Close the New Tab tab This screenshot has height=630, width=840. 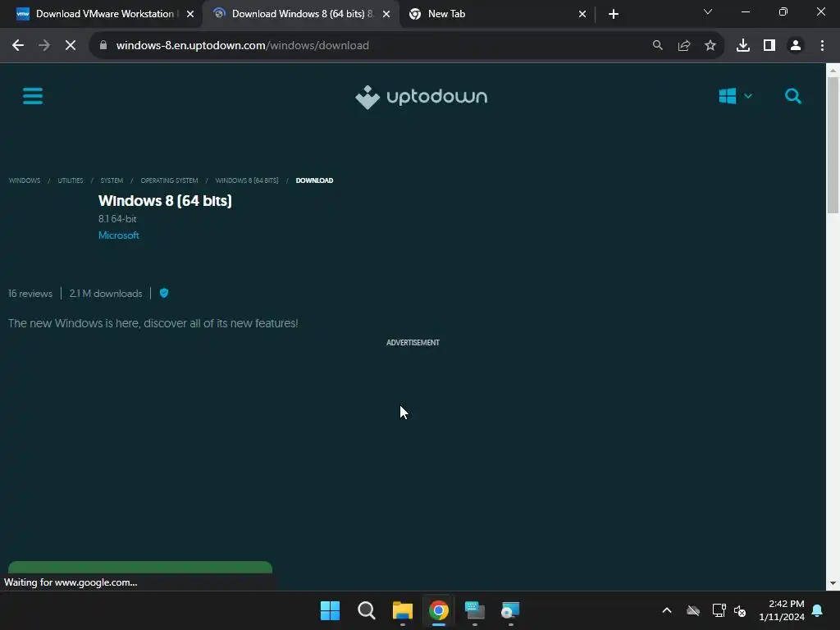click(x=582, y=14)
